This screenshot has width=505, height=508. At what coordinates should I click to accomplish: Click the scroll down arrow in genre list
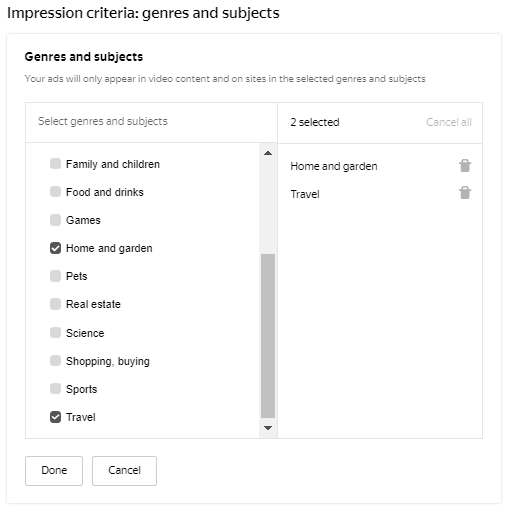click(268, 428)
